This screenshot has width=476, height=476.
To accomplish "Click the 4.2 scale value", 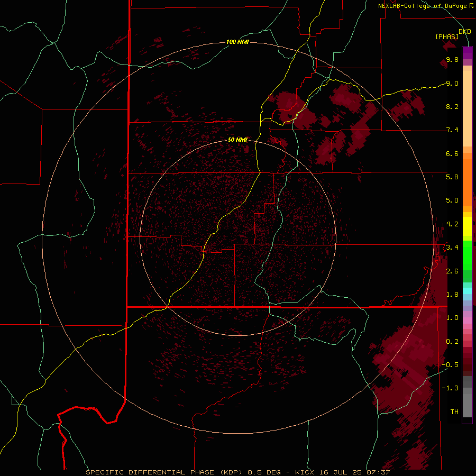I will click(452, 224).
